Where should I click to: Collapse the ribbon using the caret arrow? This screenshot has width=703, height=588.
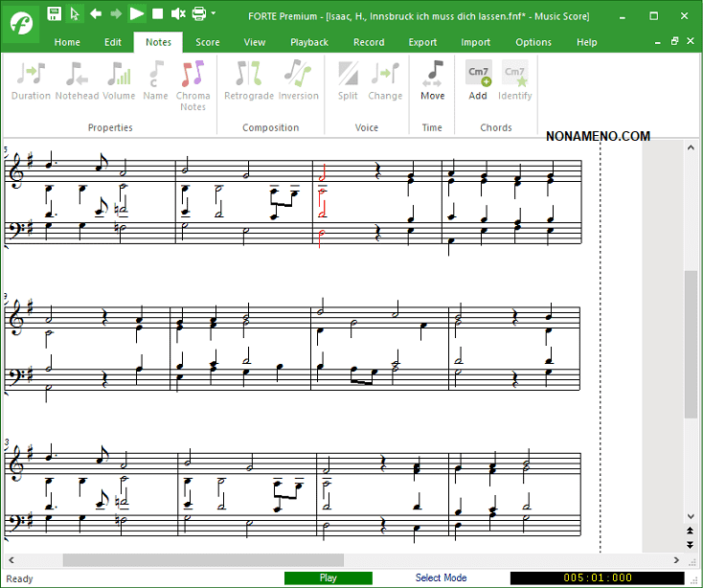658,42
